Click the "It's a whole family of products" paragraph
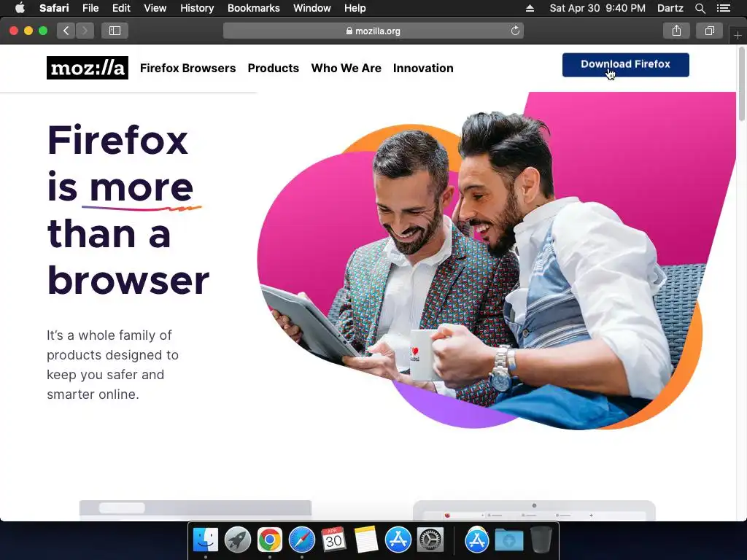 [112, 365]
